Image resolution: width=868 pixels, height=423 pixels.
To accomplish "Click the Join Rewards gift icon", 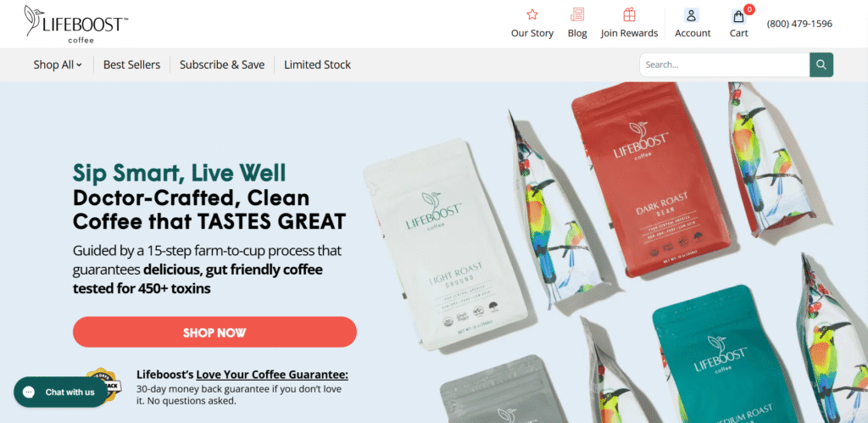I will tap(630, 14).
